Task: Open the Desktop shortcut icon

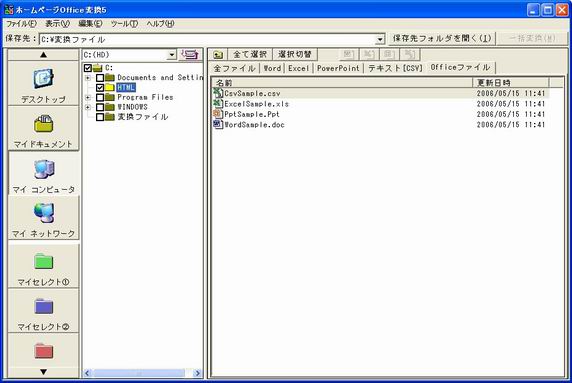Action: click(44, 78)
